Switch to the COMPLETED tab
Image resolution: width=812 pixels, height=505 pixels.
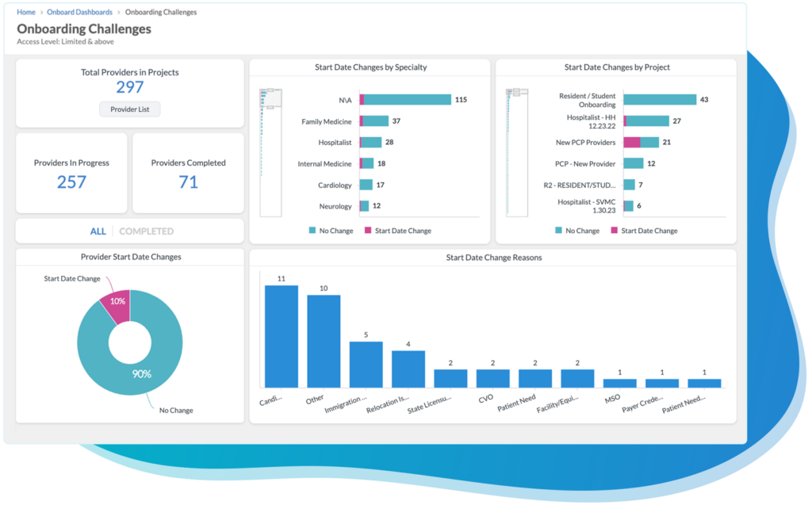point(145,230)
